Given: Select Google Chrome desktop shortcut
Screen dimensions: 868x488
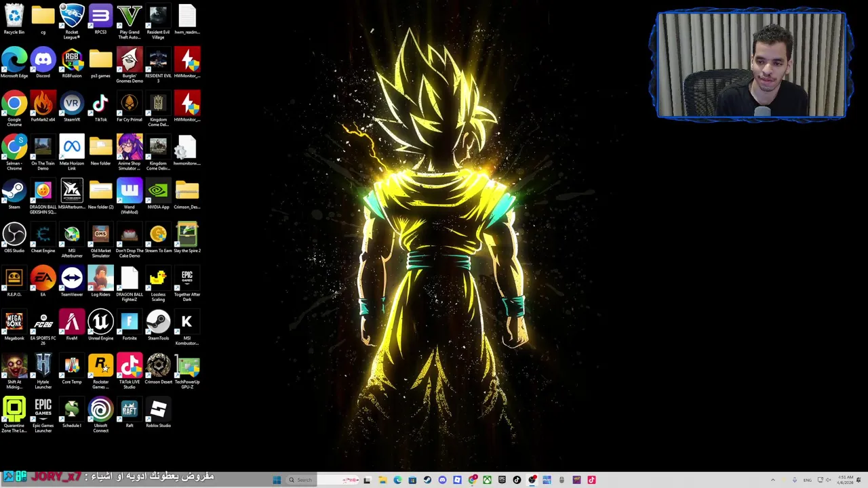Looking at the screenshot, I should coord(14,109).
